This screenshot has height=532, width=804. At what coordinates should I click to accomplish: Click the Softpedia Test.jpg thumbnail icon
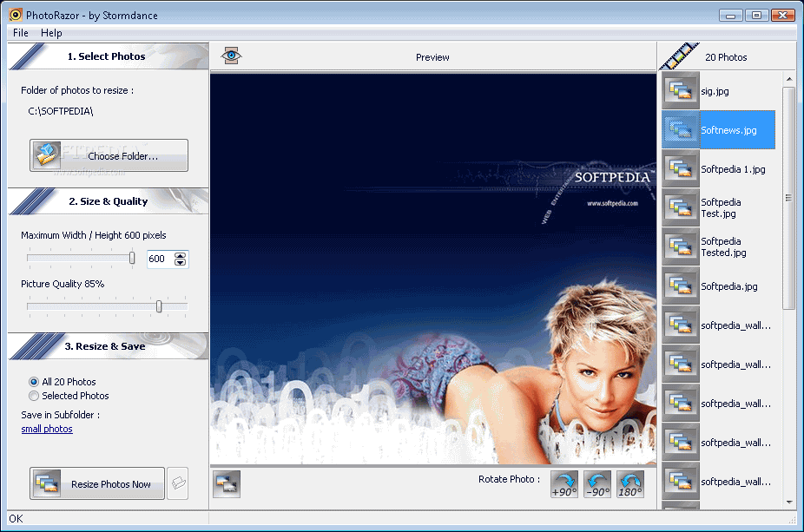pyautogui.click(x=681, y=207)
